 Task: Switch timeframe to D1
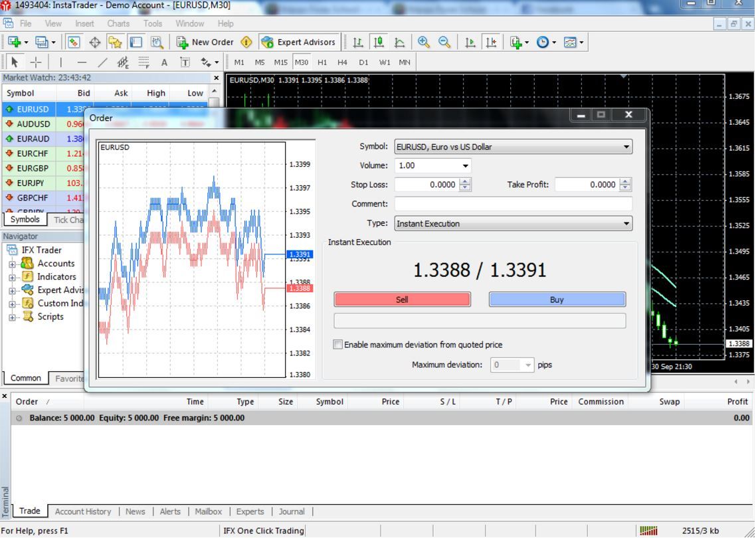coord(363,62)
